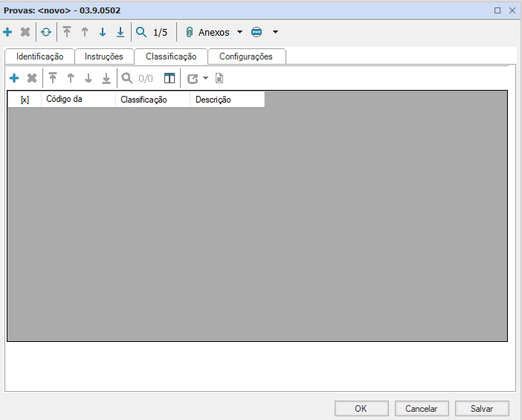Click the document report icon in the grid toolbar

tap(219, 78)
